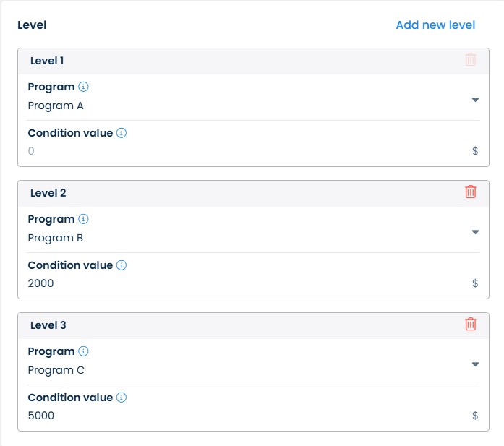This screenshot has height=446, width=504.
Task: Delete Level 2 using trash icon
Action: 471,192
